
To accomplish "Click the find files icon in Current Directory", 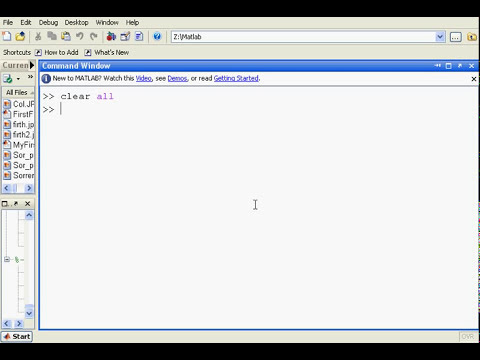I will click(x=8, y=79).
